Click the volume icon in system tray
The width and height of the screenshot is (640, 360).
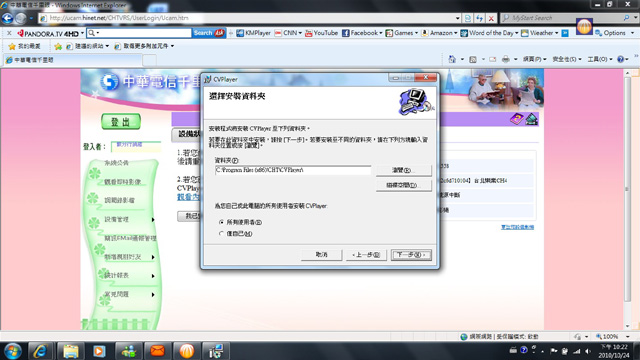coord(588,351)
